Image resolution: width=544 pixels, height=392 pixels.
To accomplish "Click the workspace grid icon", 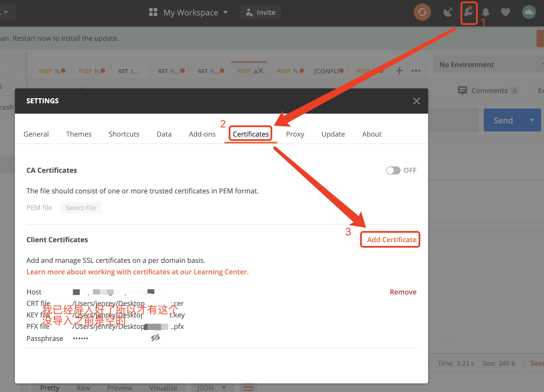I will click(x=153, y=12).
